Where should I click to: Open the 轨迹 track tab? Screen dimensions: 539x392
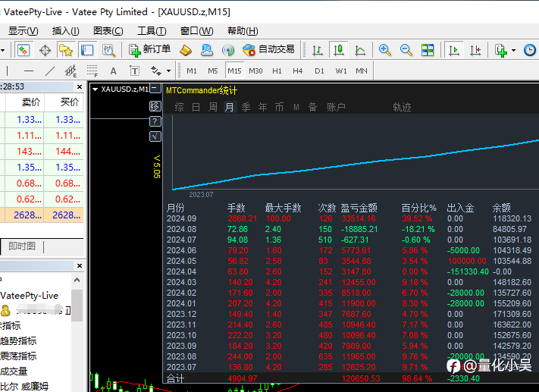pyautogui.click(x=402, y=107)
